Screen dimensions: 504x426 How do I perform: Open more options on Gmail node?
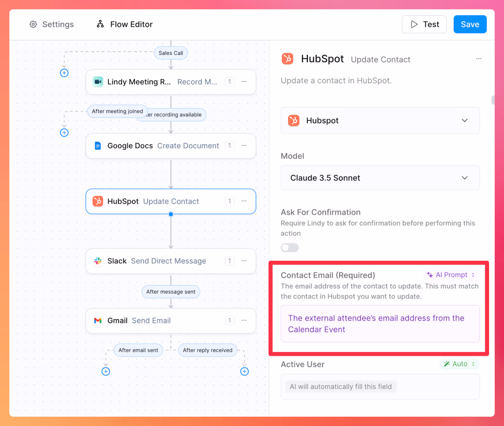click(244, 320)
